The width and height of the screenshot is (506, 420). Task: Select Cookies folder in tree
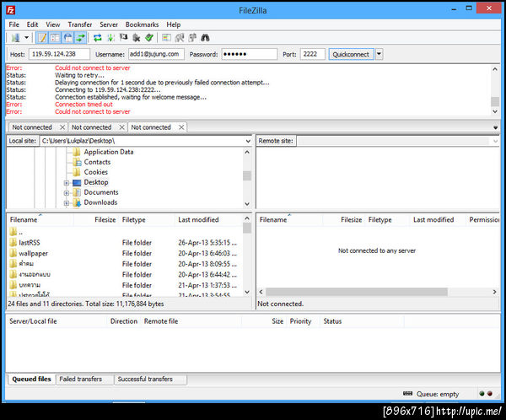tap(95, 172)
